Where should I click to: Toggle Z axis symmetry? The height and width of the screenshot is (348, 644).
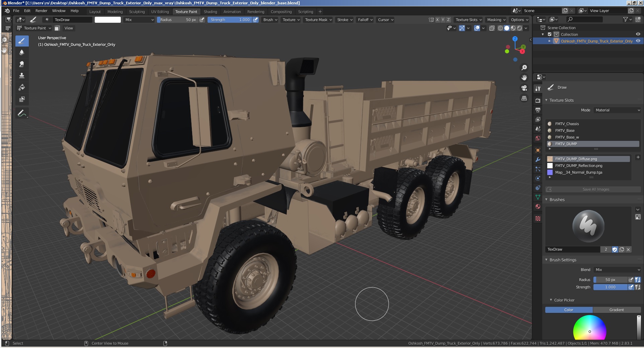(x=449, y=20)
